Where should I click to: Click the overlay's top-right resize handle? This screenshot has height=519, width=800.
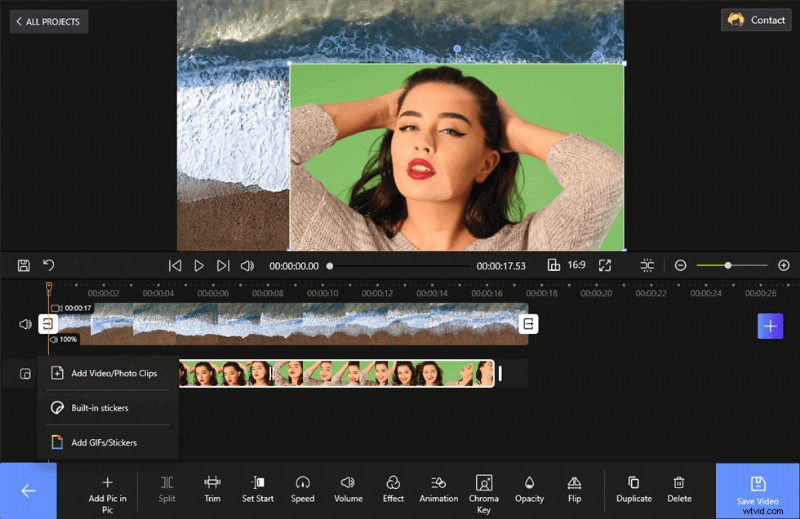click(624, 63)
